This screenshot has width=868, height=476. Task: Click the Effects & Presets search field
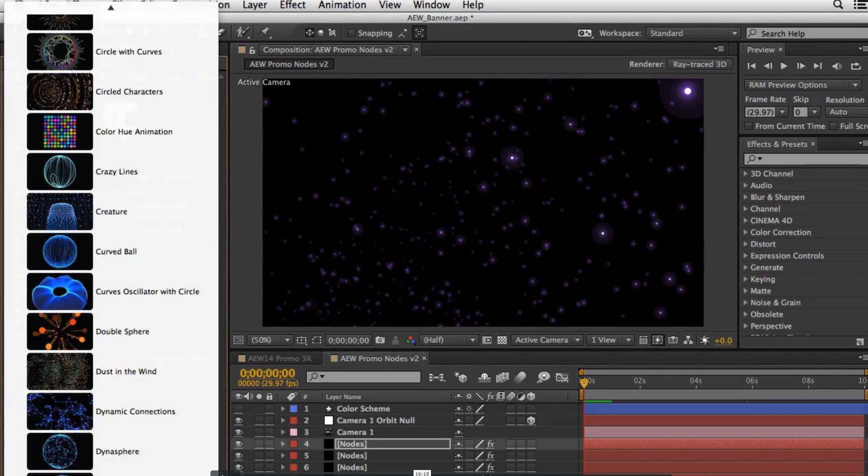pos(806,159)
